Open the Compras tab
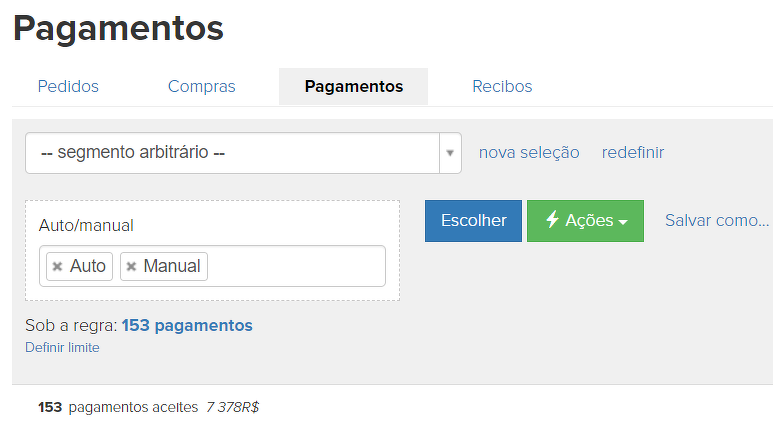The height and width of the screenshot is (423, 773). pos(202,86)
